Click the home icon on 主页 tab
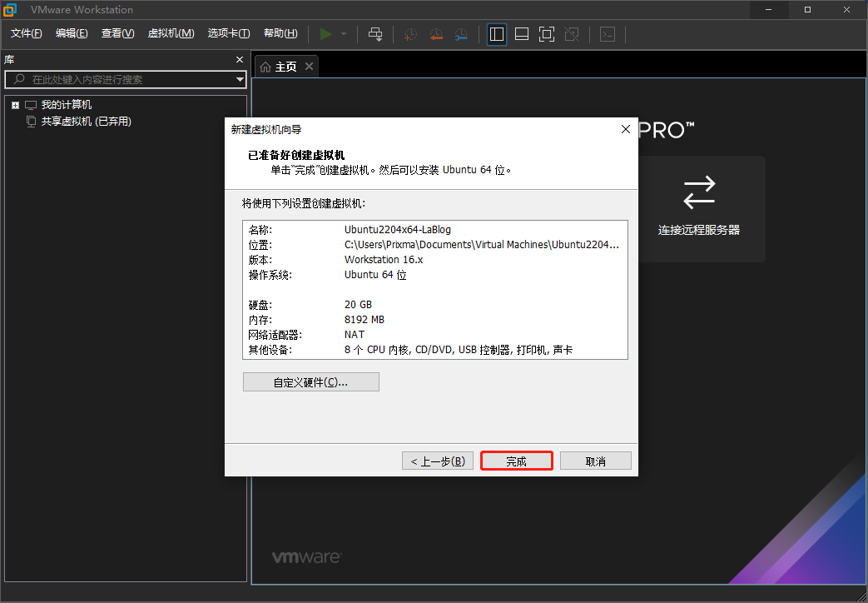868x603 pixels. tap(265, 67)
